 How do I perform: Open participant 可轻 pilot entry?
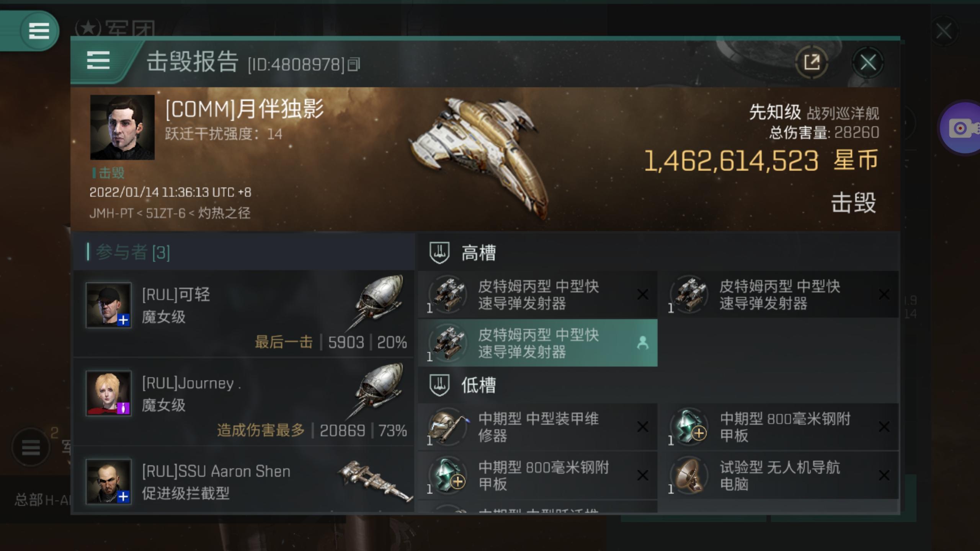click(243, 314)
